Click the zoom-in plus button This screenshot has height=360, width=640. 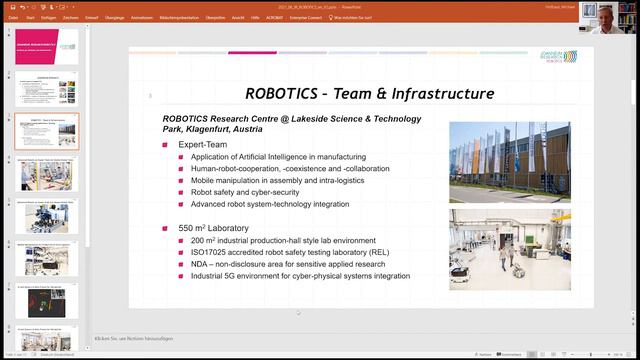pos(609,355)
